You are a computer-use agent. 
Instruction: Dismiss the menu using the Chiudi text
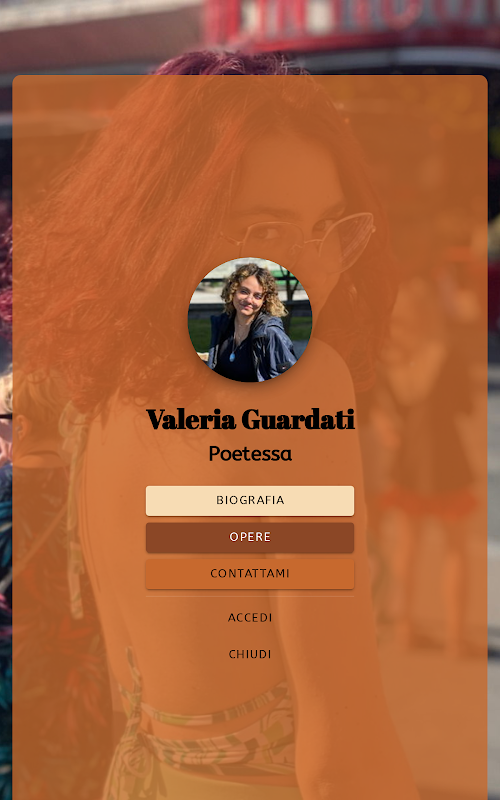click(x=250, y=654)
